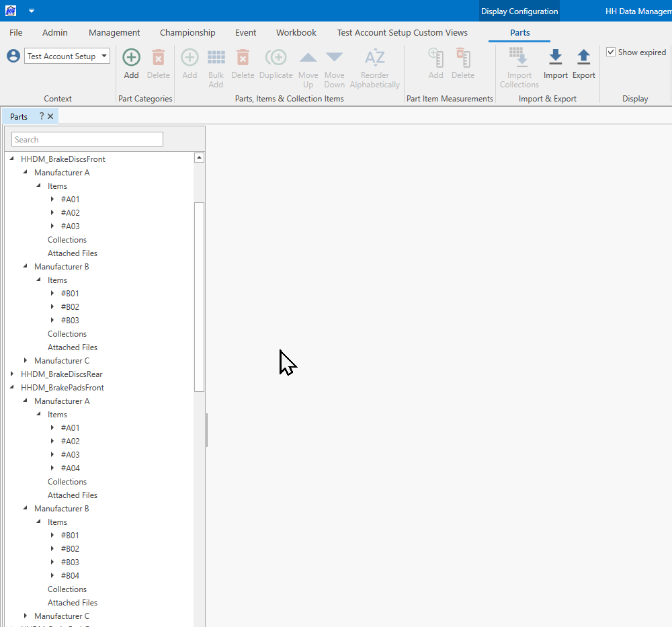The image size is (672, 627).
Task: Click the tree scrollbar up arrow
Action: coord(199,158)
